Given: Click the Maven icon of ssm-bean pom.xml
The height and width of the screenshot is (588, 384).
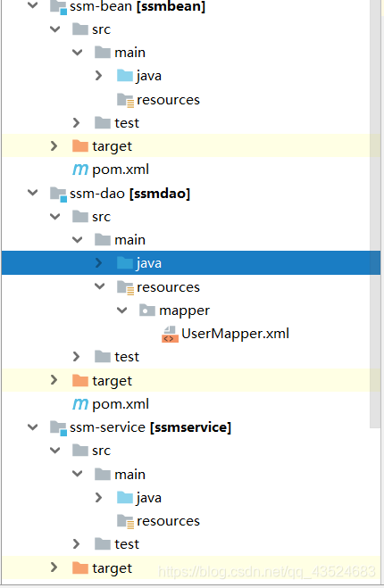Looking at the screenshot, I should pos(80,170).
